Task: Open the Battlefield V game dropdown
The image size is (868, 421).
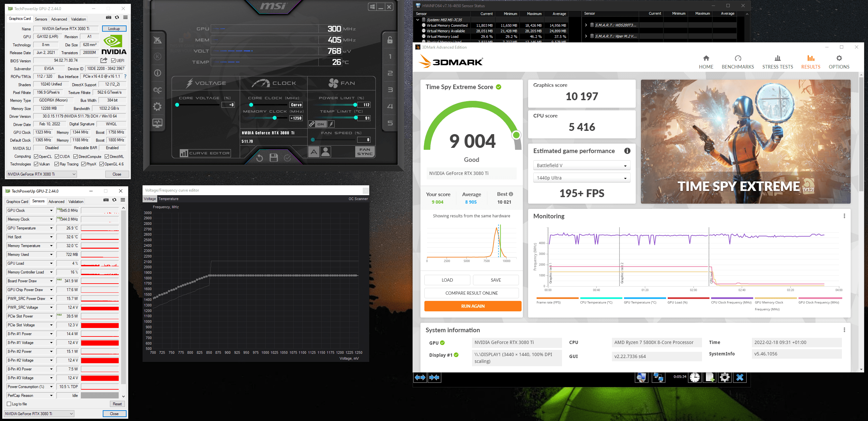Action: [582, 165]
